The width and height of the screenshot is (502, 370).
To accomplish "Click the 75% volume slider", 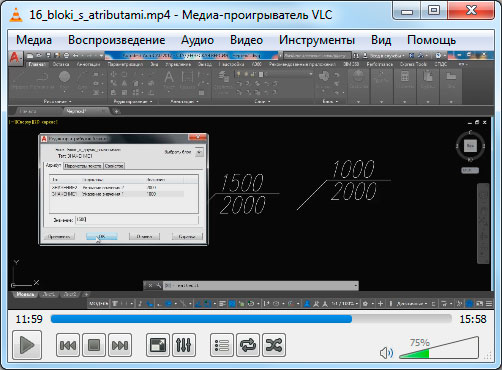I will [439, 348].
